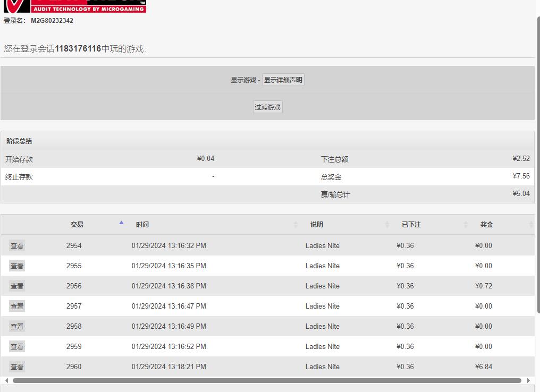Click the 总奖金 value ¥7.56

pyautogui.click(x=521, y=176)
